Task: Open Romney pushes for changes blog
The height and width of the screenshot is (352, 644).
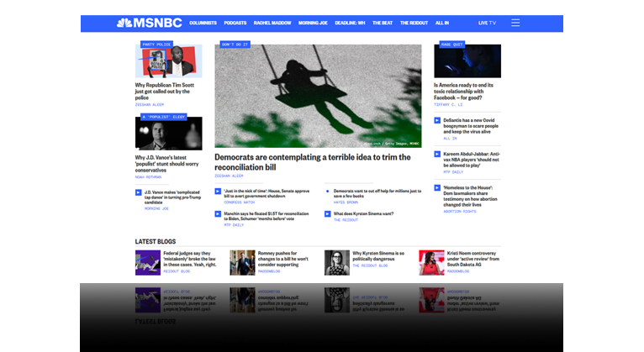Action: (x=283, y=259)
